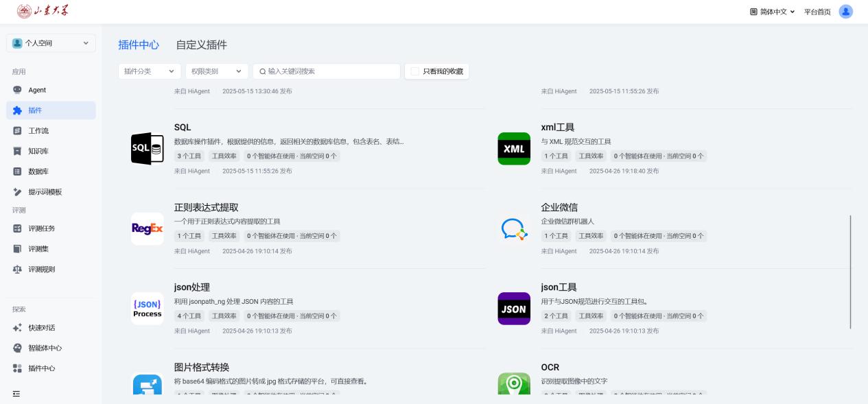Viewport: 868px width, 404px height.
Task: Click the 快速对话 sparkle icon in sidebar
Action: [x=17, y=328]
